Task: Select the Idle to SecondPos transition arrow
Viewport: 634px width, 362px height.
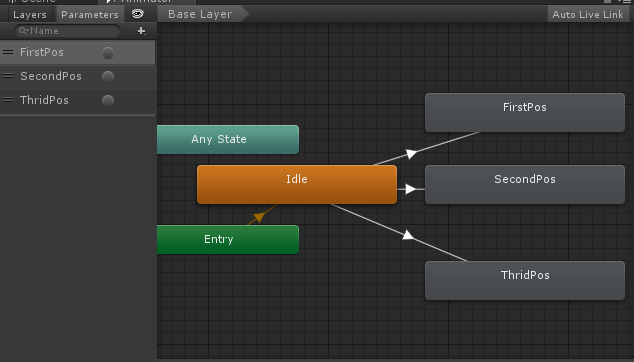Action: (410, 189)
